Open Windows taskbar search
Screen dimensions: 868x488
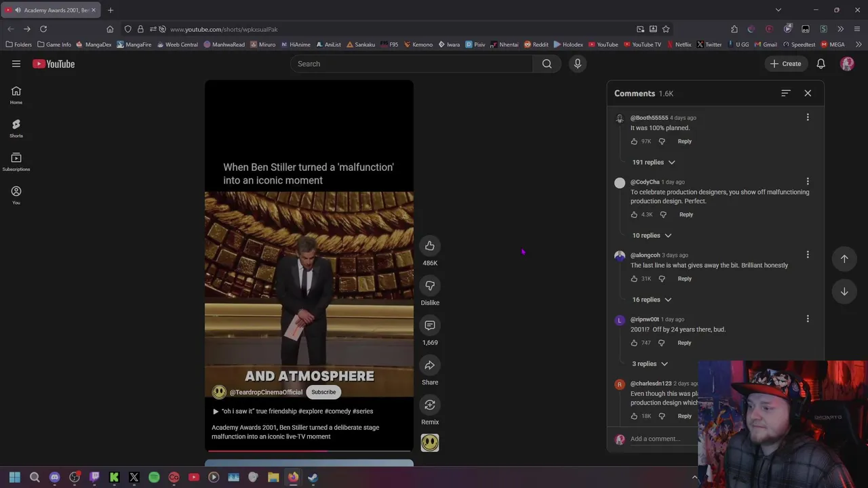35,477
